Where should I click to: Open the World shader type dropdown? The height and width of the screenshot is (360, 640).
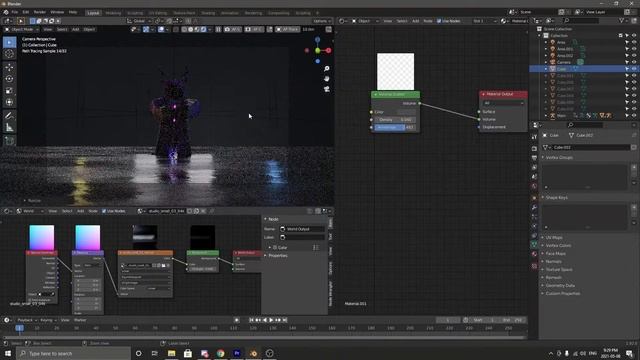(31, 211)
